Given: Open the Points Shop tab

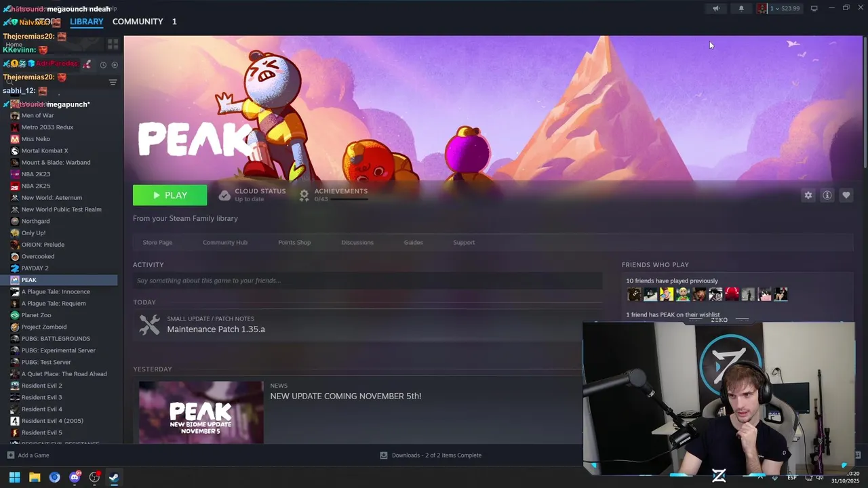Looking at the screenshot, I should pyautogui.click(x=294, y=243).
